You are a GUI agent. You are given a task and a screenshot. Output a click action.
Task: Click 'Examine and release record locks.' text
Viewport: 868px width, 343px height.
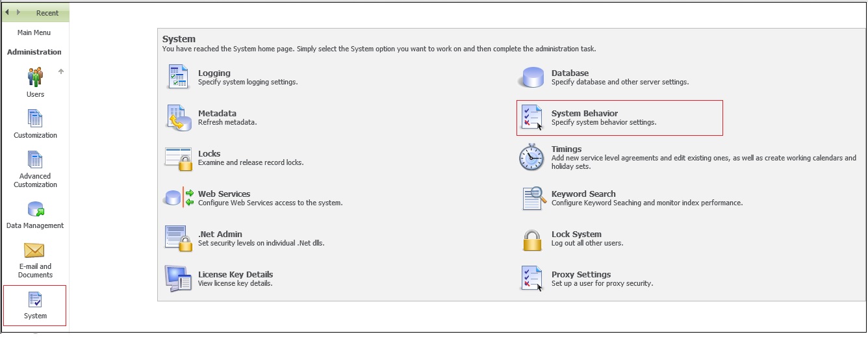click(x=251, y=162)
